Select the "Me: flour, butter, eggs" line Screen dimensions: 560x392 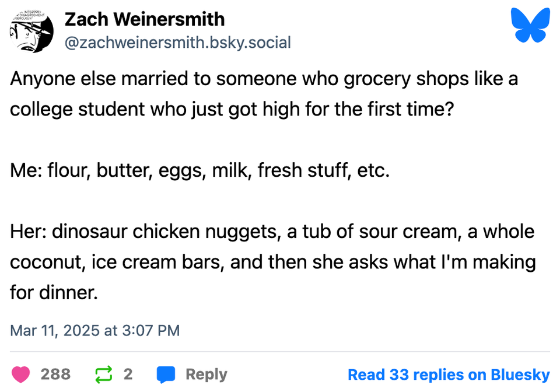pos(199,170)
